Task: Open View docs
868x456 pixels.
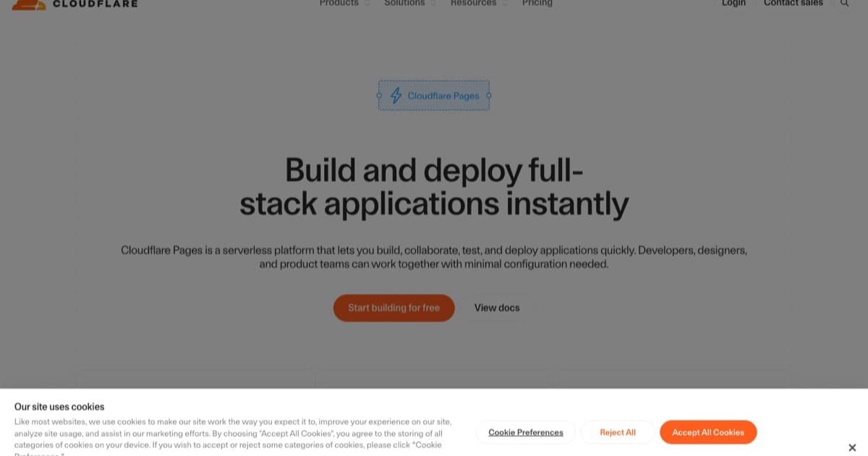Action: [x=497, y=308]
